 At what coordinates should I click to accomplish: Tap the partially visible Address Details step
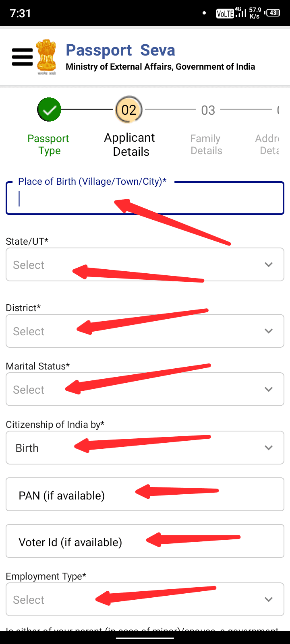click(x=268, y=144)
